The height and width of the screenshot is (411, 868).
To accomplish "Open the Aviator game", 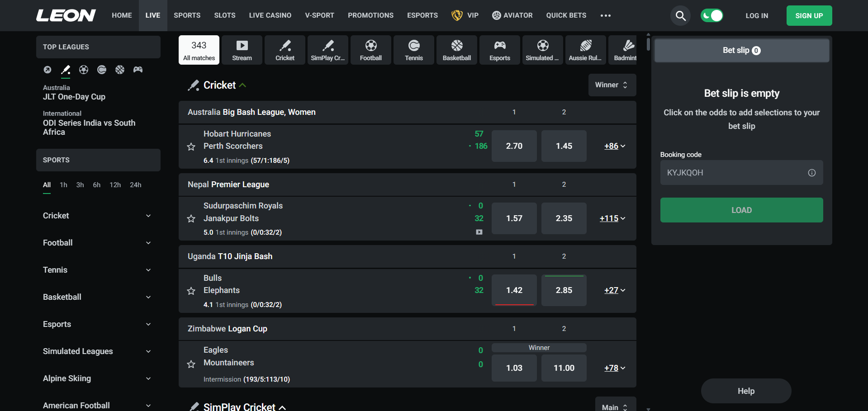I will click(x=512, y=15).
